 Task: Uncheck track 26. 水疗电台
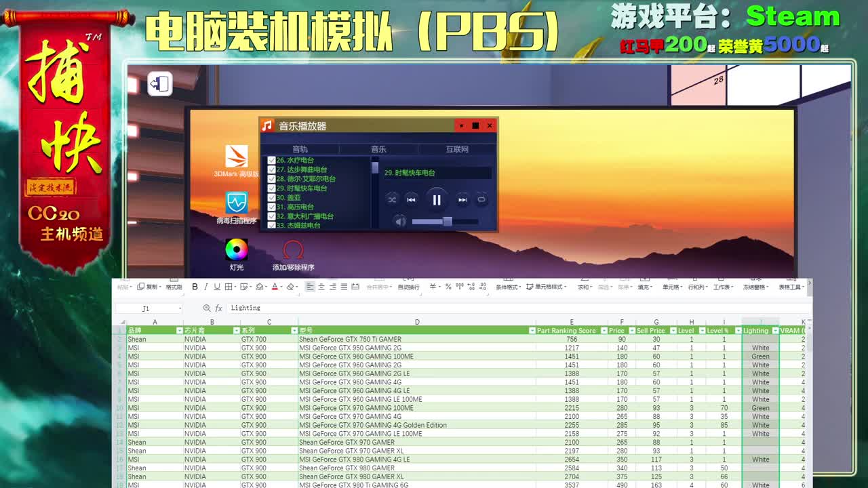tap(271, 161)
